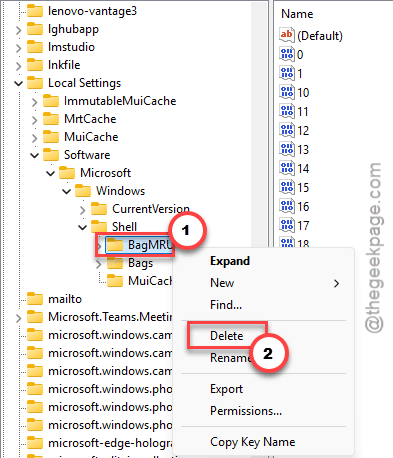
Task: Click the binary icon of value 16
Action: click(x=287, y=206)
